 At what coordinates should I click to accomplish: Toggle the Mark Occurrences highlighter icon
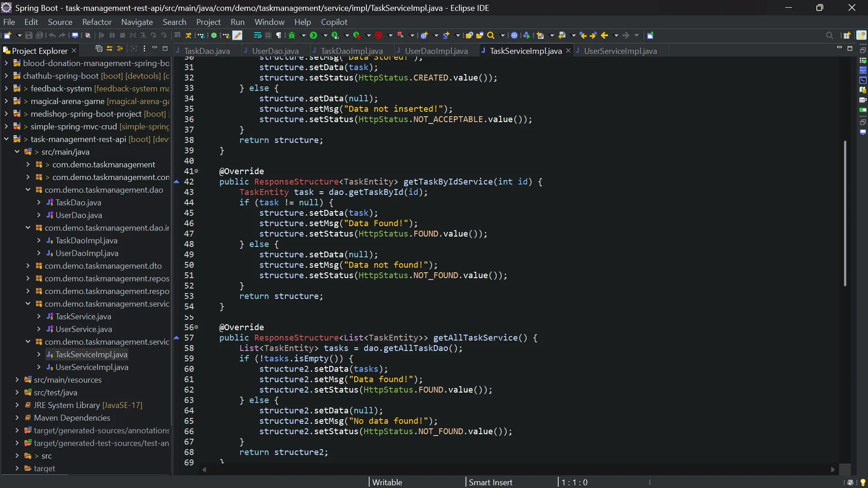[x=237, y=35]
